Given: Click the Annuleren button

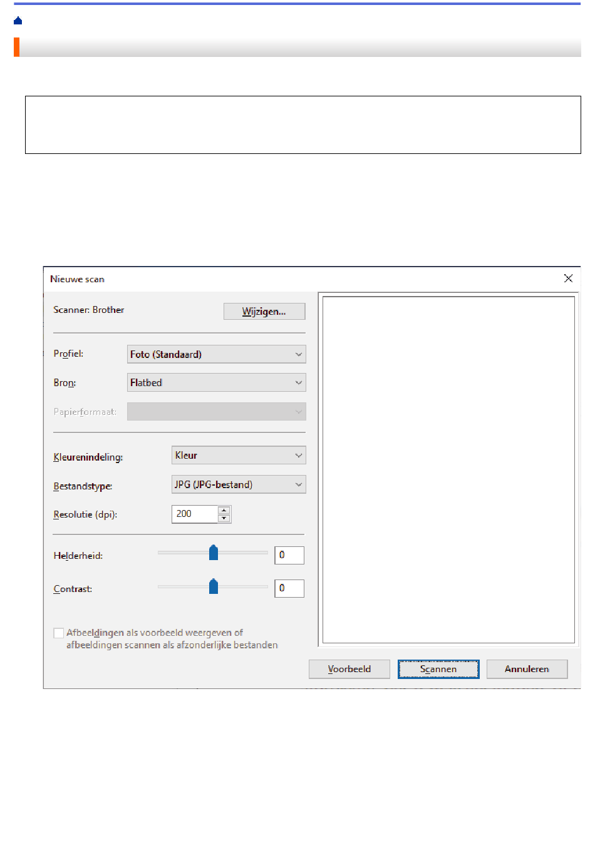Looking at the screenshot, I should [x=527, y=669].
